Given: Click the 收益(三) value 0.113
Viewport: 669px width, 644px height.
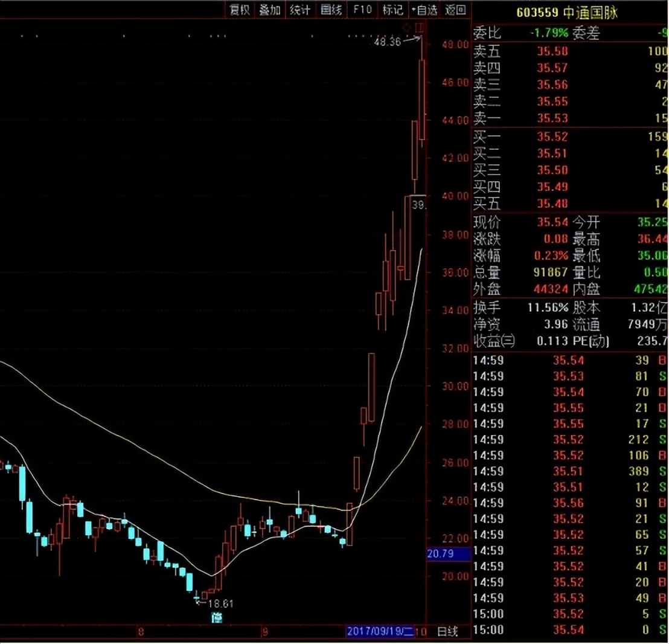Looking at the screenshot, I should click(552, 341).
